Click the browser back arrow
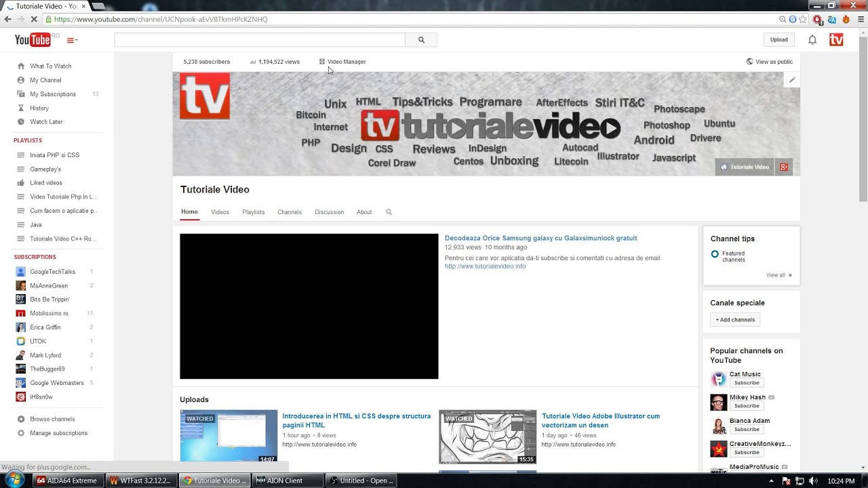Image resolution: width=868 pixels, height=488 pixels. 8,19
